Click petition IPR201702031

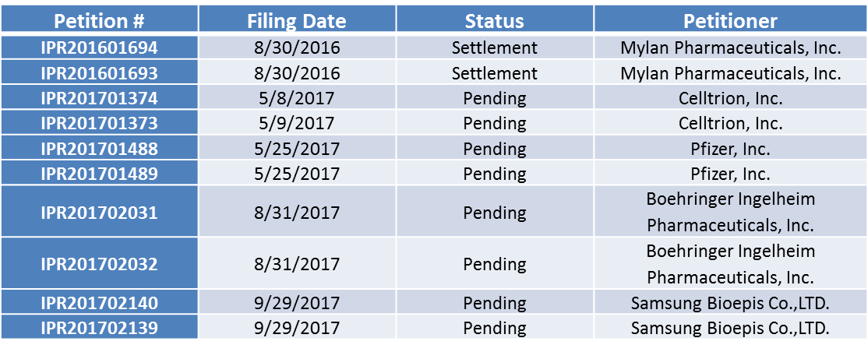[x=99, y=212]
